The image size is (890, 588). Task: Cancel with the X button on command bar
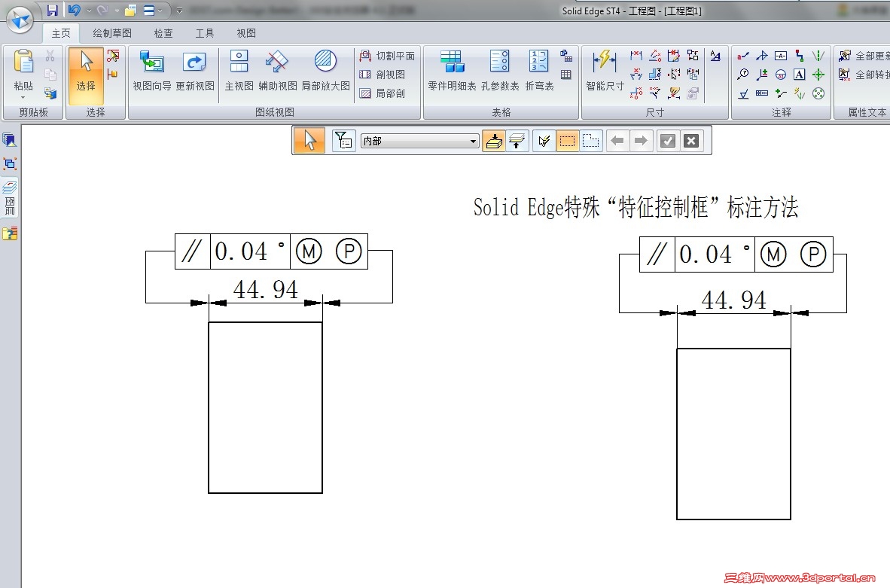[x=690, y=140]
